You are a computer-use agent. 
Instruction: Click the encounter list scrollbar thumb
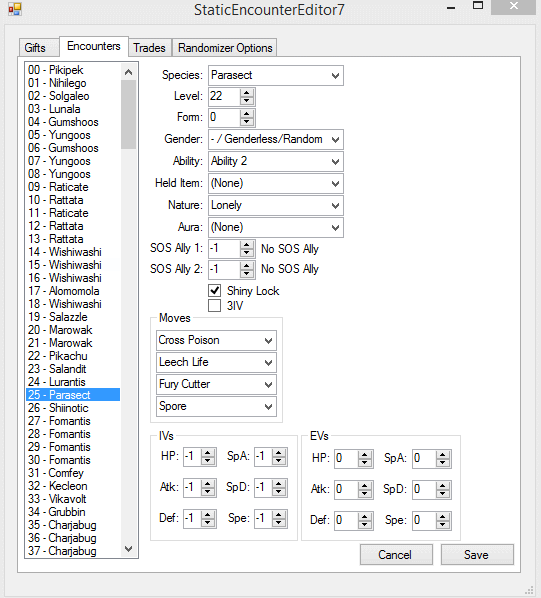tap(128, 114)
